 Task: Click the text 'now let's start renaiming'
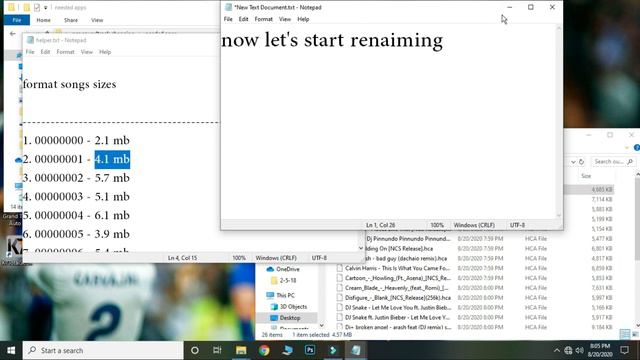[332, 40]
